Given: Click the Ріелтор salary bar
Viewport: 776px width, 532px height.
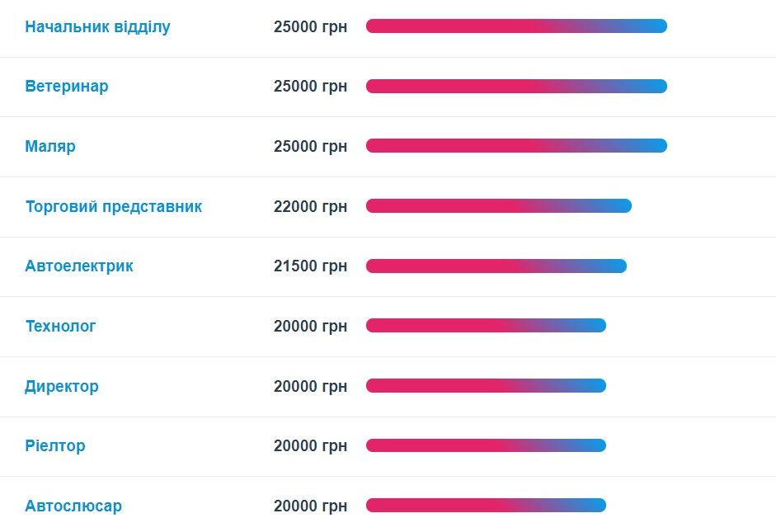Looking at the screenshot, I should click(486, 445).
